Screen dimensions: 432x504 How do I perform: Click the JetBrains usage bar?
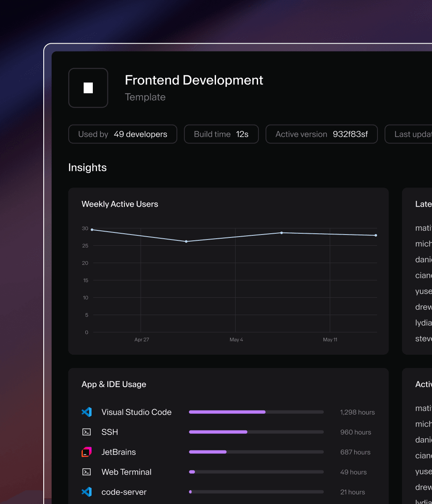(x=256, y=452)
